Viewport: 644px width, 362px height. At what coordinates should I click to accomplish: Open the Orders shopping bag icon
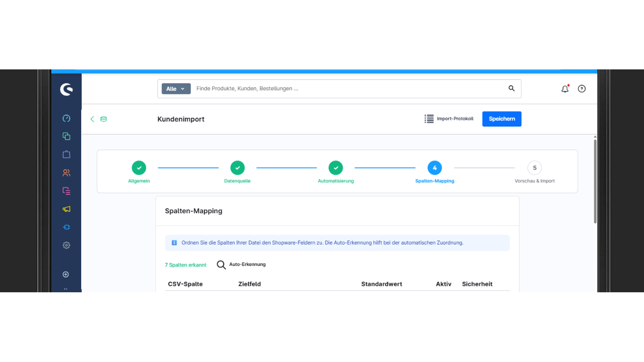(x=66, y=155)
